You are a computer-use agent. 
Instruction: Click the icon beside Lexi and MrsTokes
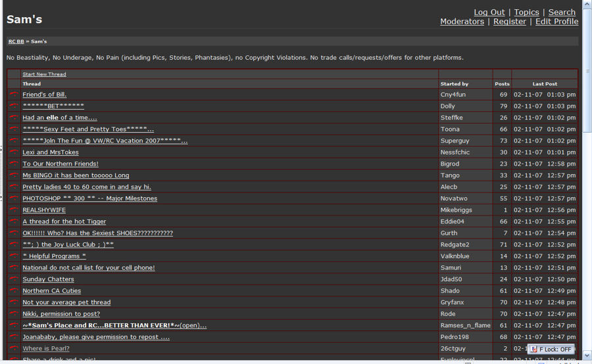click(x=14, y=152)
